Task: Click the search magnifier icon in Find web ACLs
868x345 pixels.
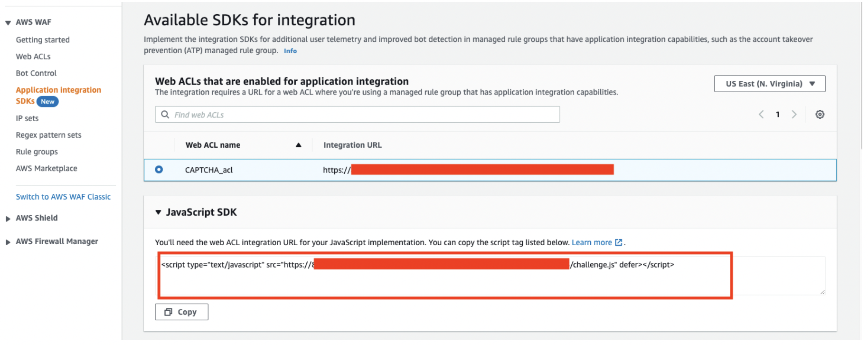Action: click(165, 115)
